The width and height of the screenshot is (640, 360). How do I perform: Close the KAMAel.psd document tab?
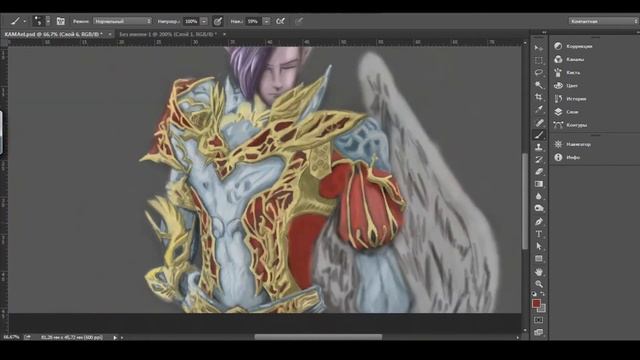[110, 34]
